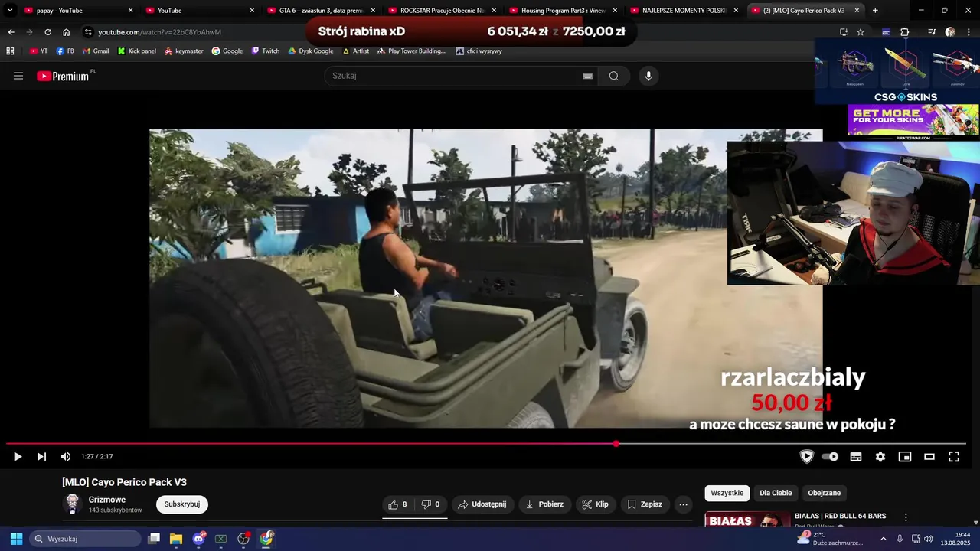Play the YouTube video
This screenshot has width=980, height=551.
click(x=17, y=457)
